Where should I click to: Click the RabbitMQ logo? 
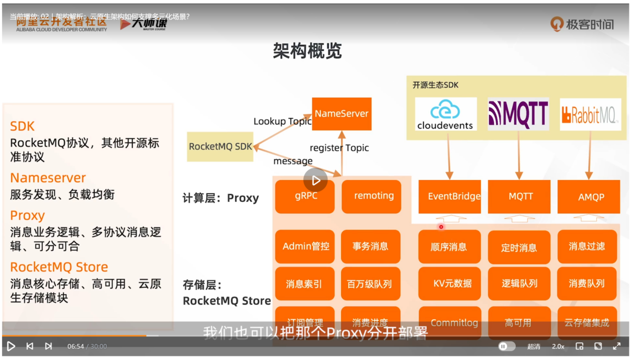(x=590, y=114)
